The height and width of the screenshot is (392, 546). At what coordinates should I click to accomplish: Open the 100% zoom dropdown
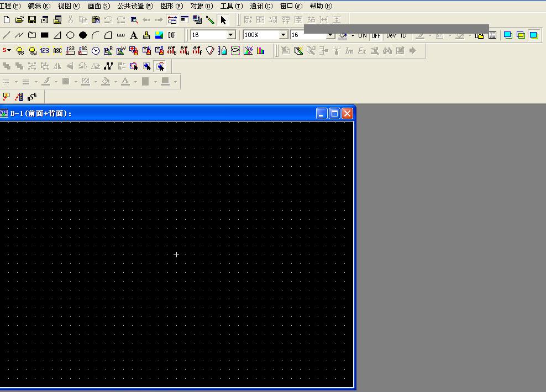283,35
